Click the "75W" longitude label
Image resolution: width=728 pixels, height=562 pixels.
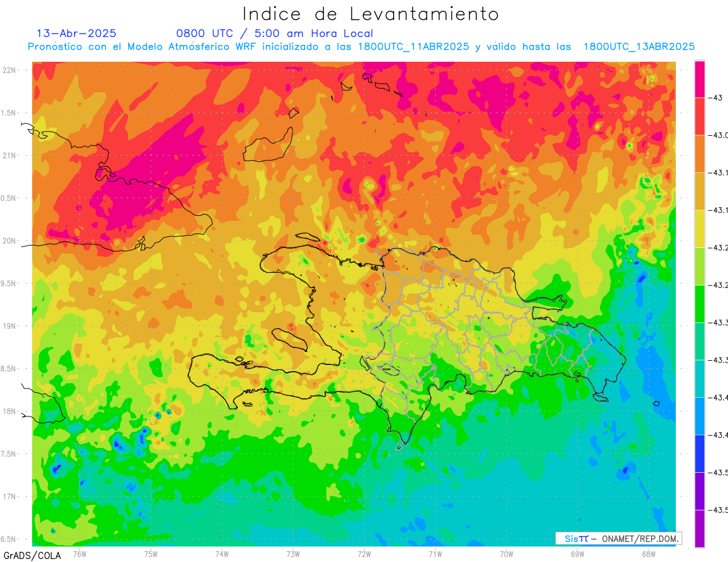tap(151, 554)
